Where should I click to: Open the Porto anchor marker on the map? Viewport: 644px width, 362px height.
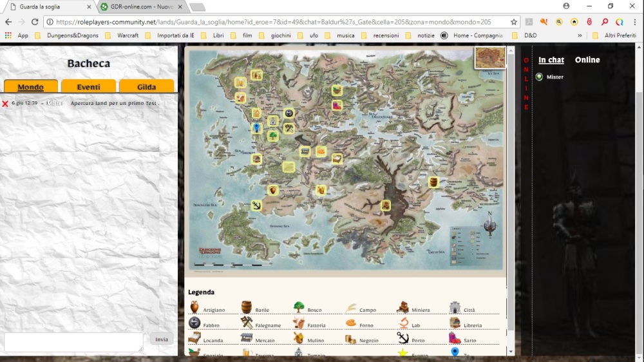(257, 205)
